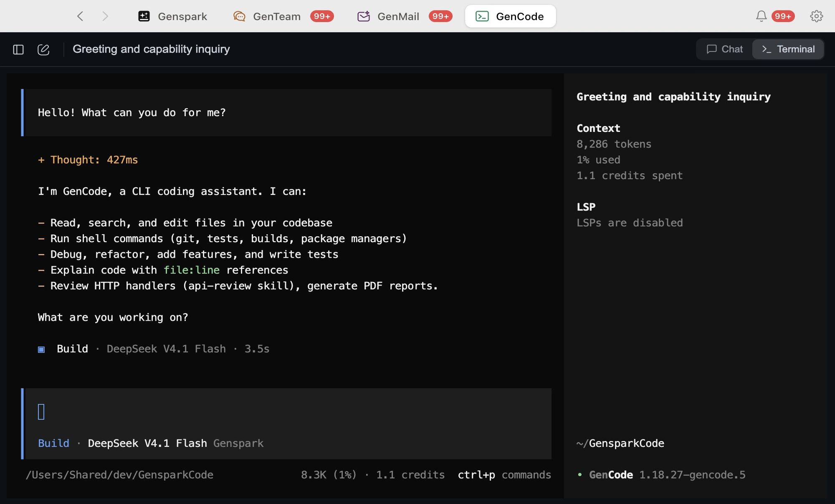
Task: Click '1% used' in the sidebar
Action: point(598,160)
